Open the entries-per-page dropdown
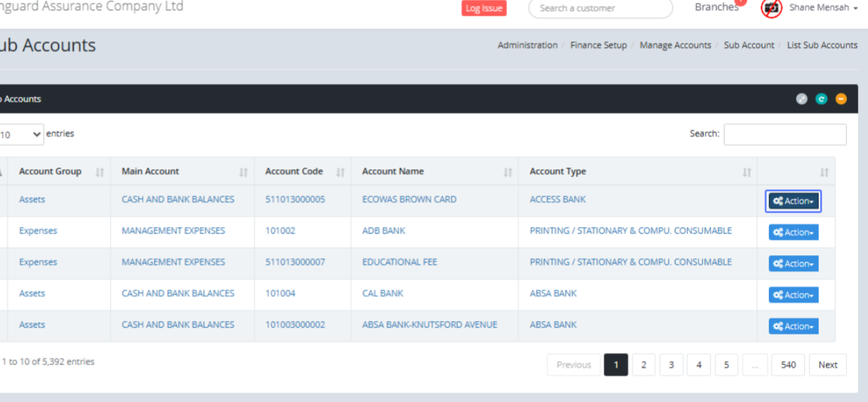This screenshot has height=402, width=868. (22, 134)
